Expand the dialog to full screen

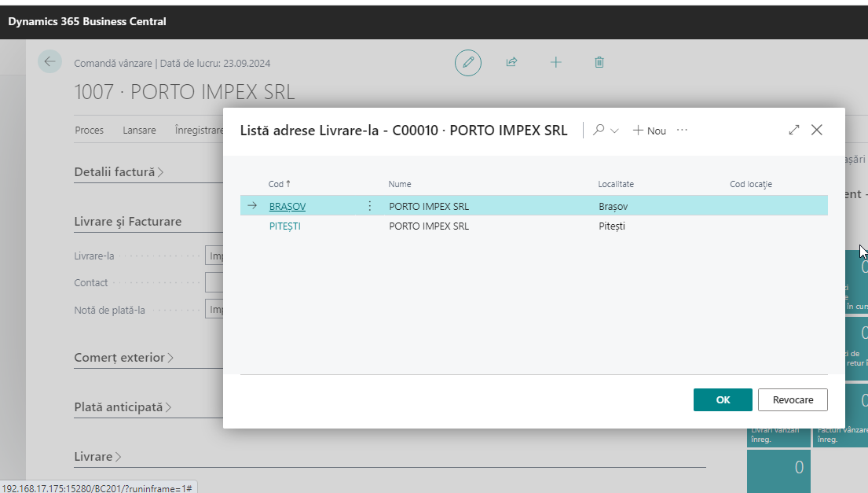[794, 131]
